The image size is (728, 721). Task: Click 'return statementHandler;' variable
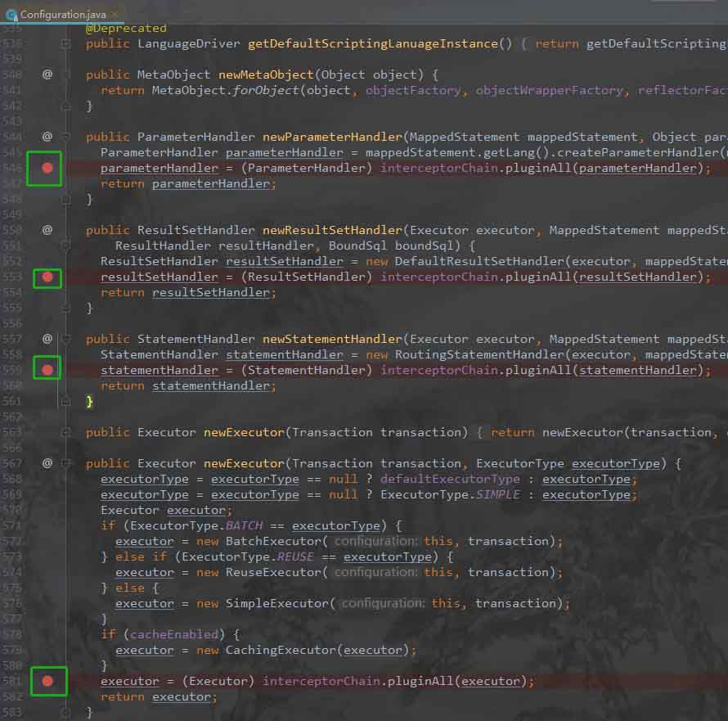tap(211, 386)
